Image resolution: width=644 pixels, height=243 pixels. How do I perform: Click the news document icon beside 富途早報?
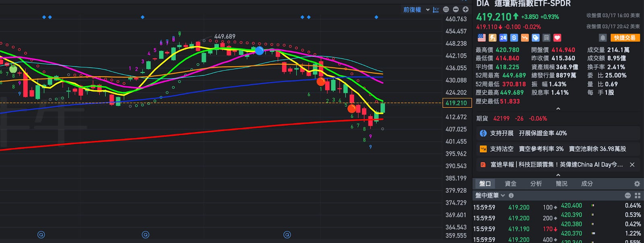(483, 165)
